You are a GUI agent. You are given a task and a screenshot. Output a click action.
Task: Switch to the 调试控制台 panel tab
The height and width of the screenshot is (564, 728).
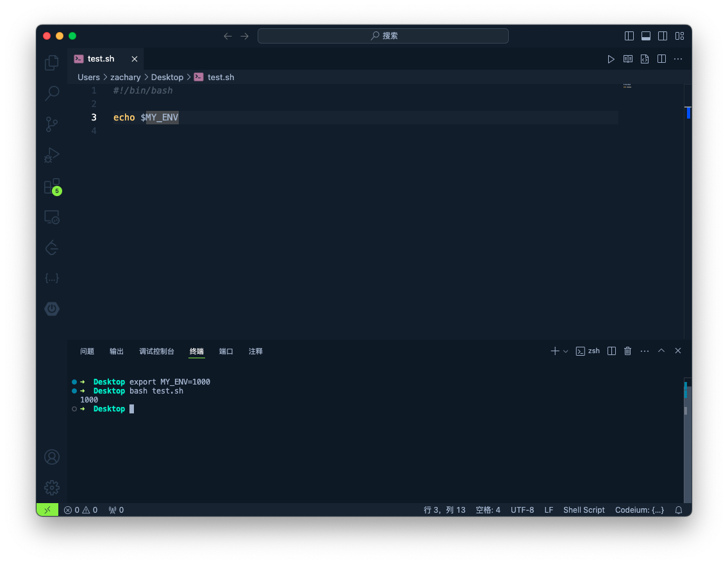(156, 351)
